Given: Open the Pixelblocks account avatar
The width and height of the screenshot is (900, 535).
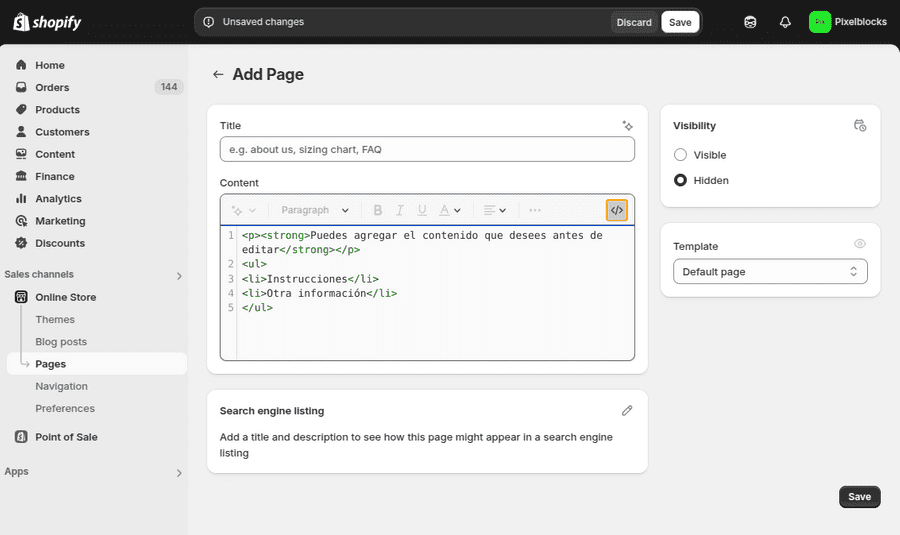Looking at the screenshot, I should pos(820,22).
